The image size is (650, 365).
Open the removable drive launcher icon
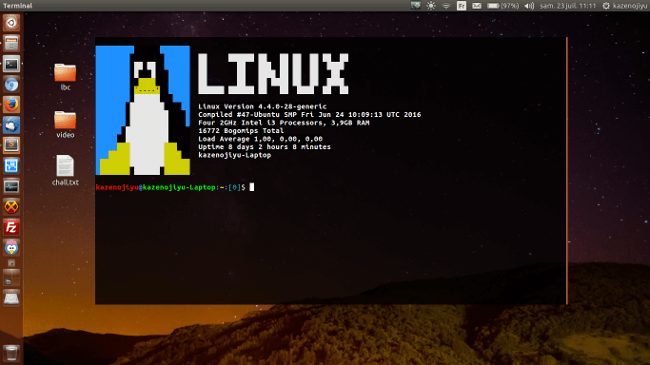click(x=11, y=298)
